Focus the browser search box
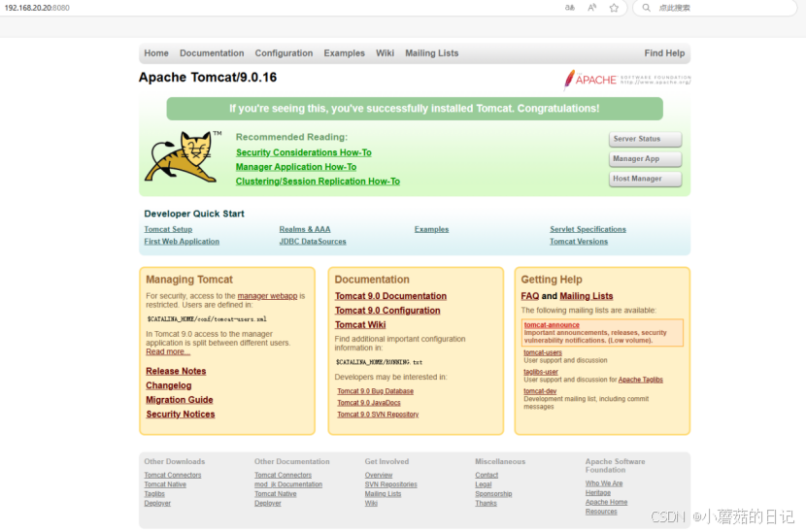 click(x=715, y=8)
